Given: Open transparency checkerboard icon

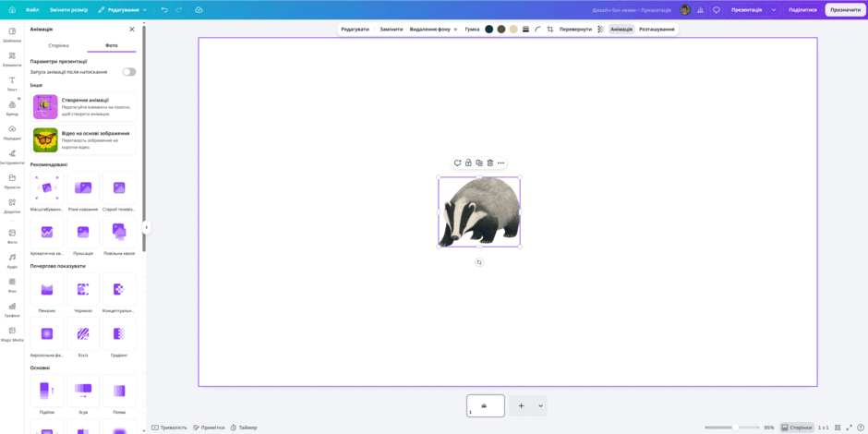Looking at the screenshot, I should click(600, 29).
